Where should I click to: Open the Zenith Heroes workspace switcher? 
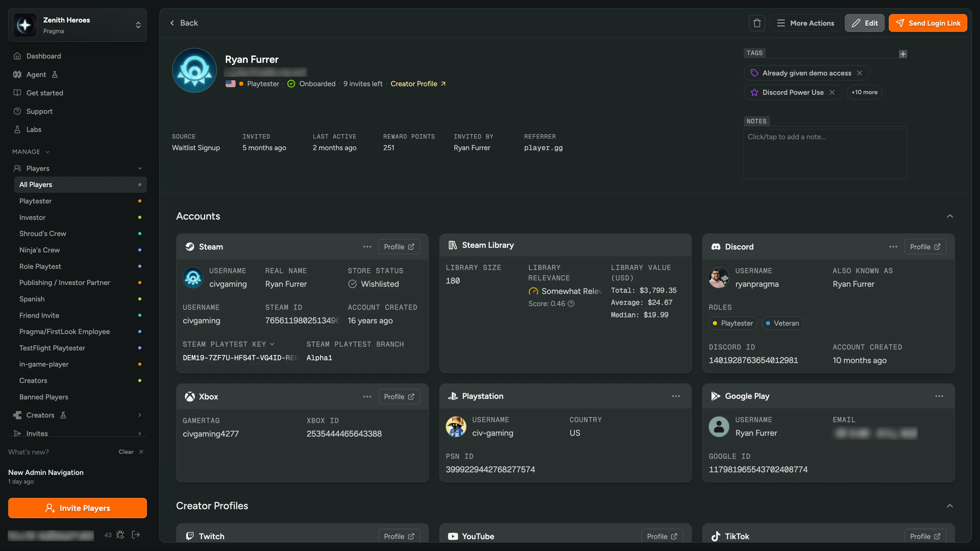[78, 25]
